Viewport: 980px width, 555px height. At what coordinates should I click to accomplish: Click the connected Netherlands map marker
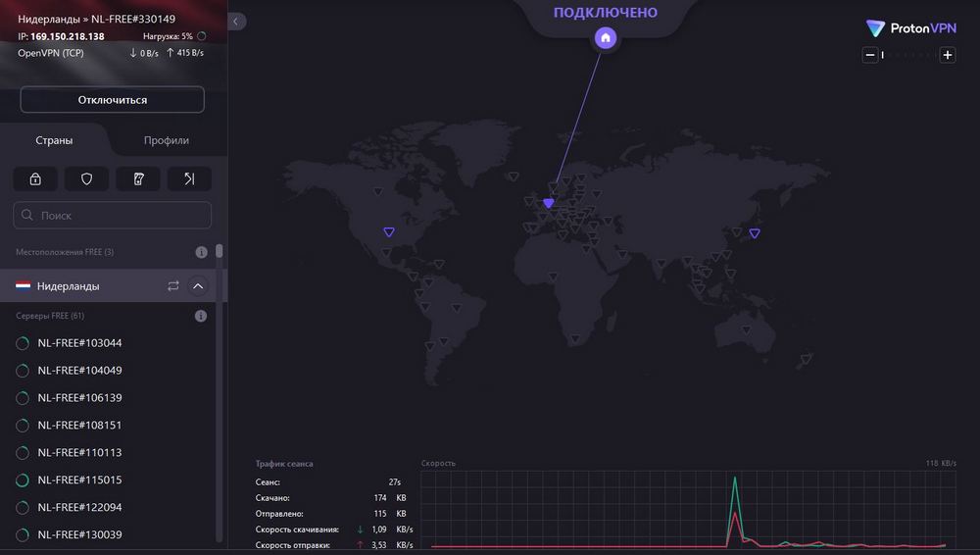tap(548, 203)
